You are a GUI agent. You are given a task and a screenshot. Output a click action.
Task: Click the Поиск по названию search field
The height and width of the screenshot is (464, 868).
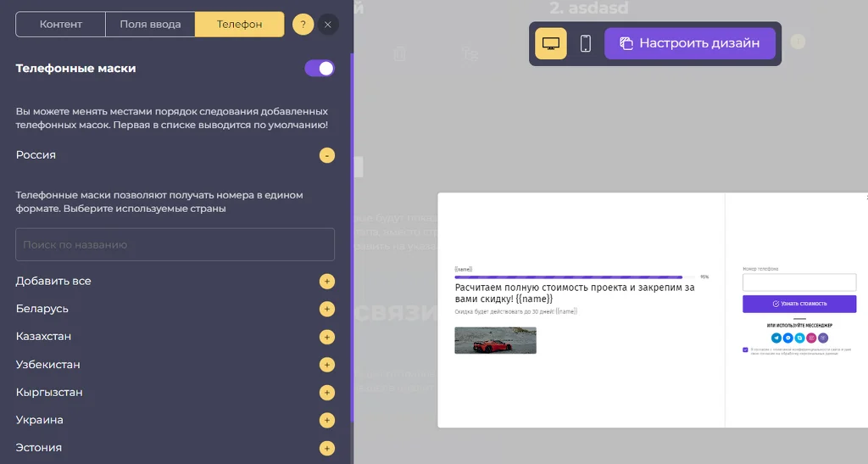coord(175,244)
